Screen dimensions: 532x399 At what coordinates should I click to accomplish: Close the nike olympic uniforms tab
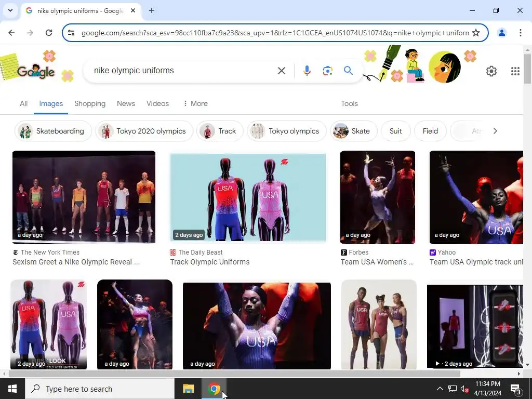[x=133, y=10]
